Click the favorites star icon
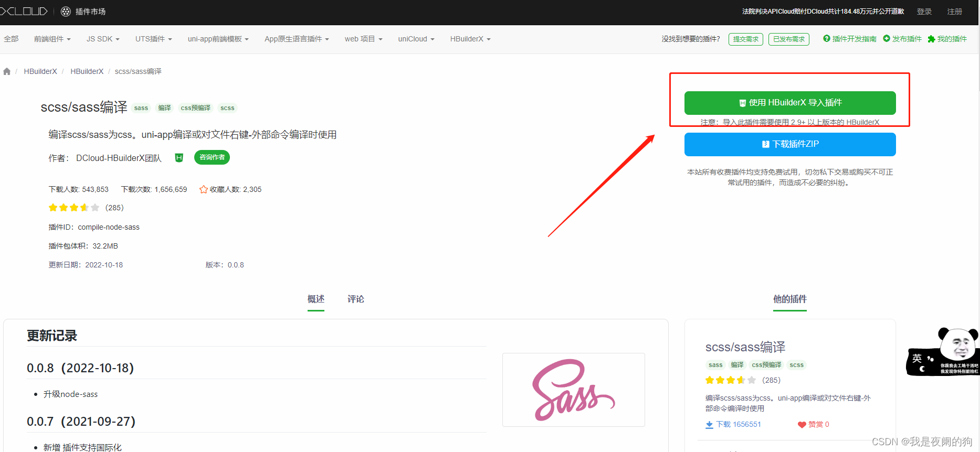 [x=204, y=189]
